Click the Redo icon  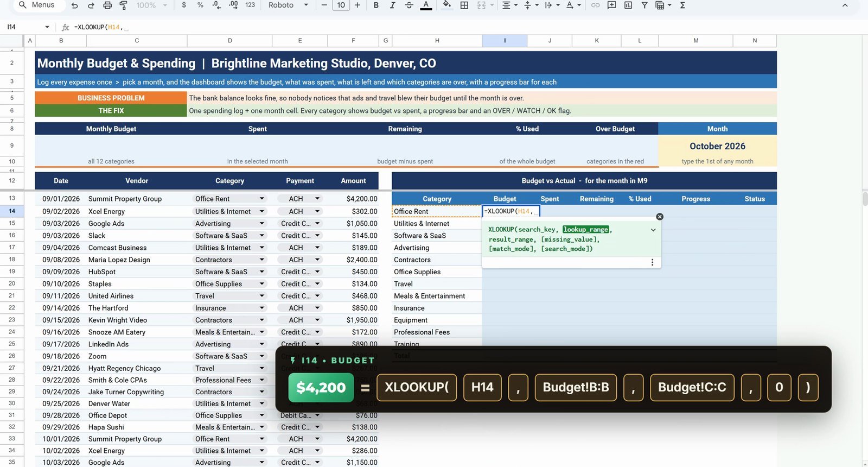tap(91, 5)
